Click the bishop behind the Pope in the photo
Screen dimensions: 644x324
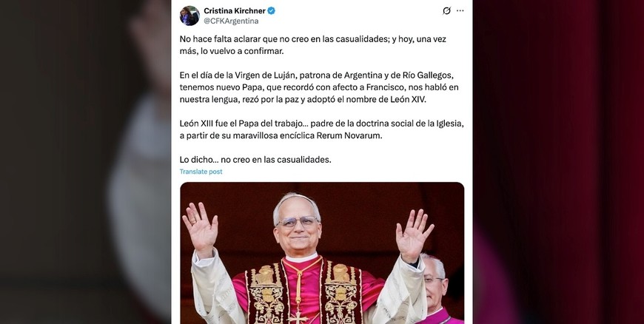pyautogui.click(x=438, y=288)
